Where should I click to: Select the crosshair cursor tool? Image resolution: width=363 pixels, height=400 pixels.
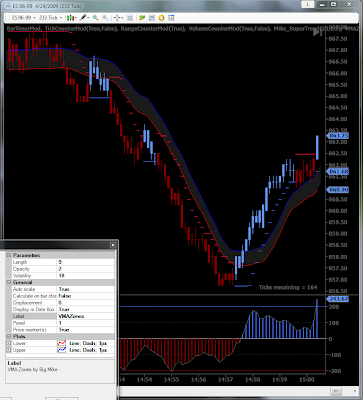(117, 18)
